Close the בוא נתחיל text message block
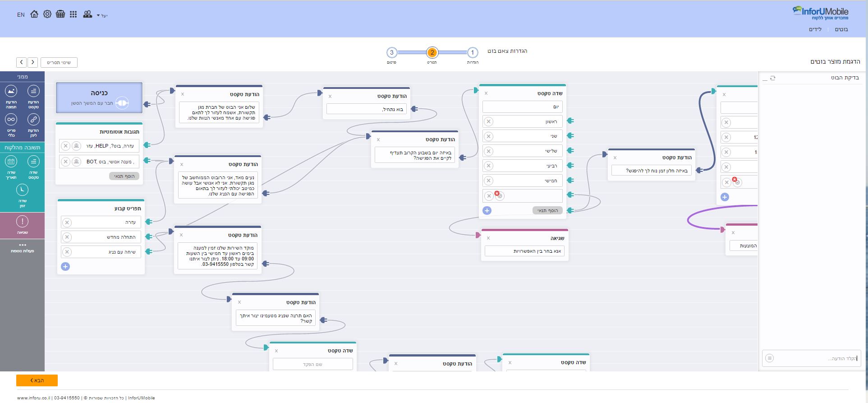The width and height of the screenshot is (868, 403). (330, 96)
